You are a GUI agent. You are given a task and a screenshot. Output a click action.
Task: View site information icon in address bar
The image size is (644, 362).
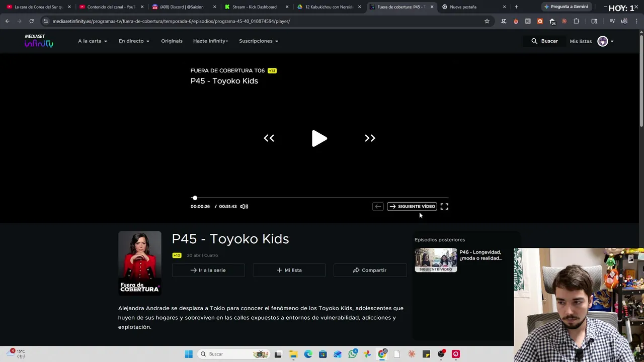click(46, 21)
